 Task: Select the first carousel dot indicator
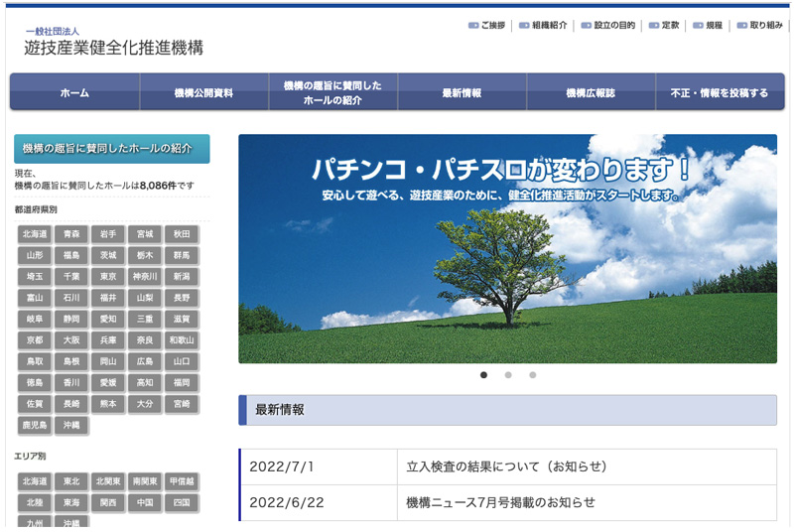pos(483,375)
